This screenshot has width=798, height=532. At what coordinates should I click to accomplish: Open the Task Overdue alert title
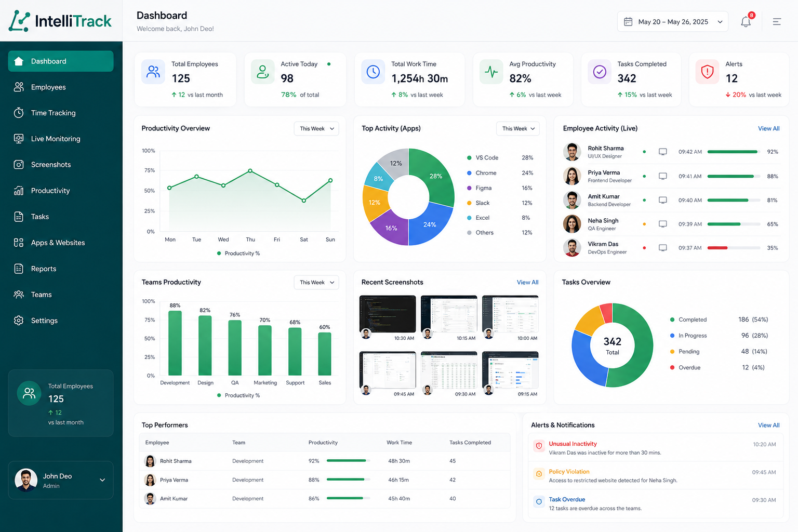point(567,499)
